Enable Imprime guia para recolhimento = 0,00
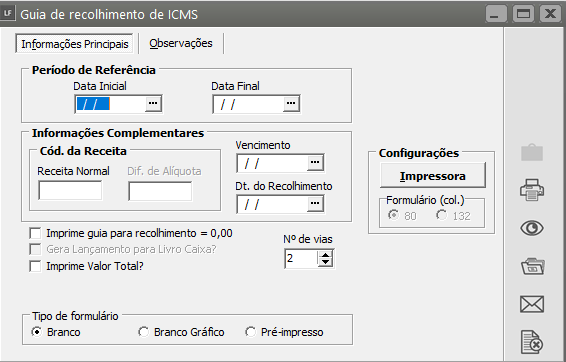This screenshot has height=362, width=566. click(35, 233)
